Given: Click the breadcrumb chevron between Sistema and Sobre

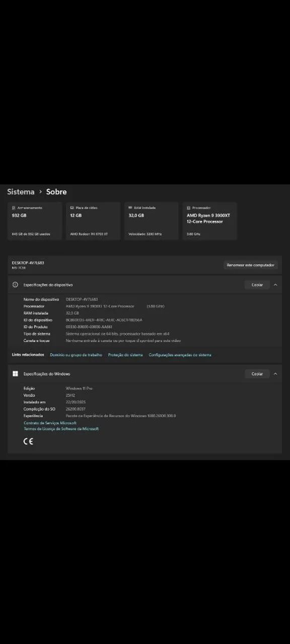Looking at the screenshot, I should (40, 192).
